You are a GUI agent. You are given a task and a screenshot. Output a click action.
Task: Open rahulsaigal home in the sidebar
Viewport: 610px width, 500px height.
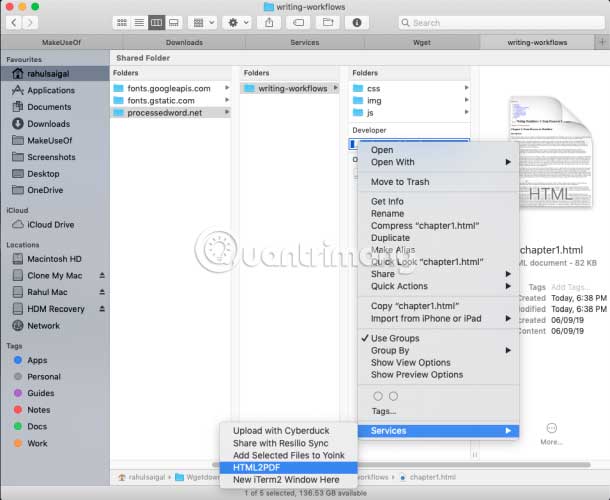tap(54, 74)
